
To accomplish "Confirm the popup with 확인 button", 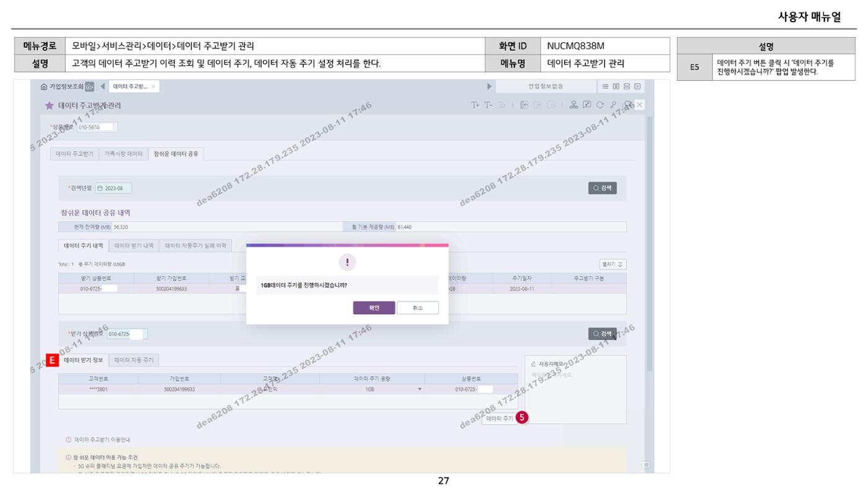I will point(374,308).
